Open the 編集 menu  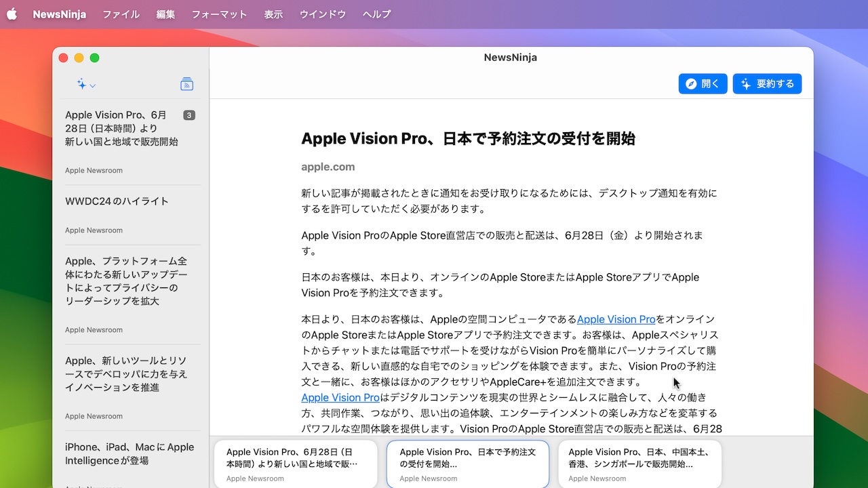(x=165, y=14)
